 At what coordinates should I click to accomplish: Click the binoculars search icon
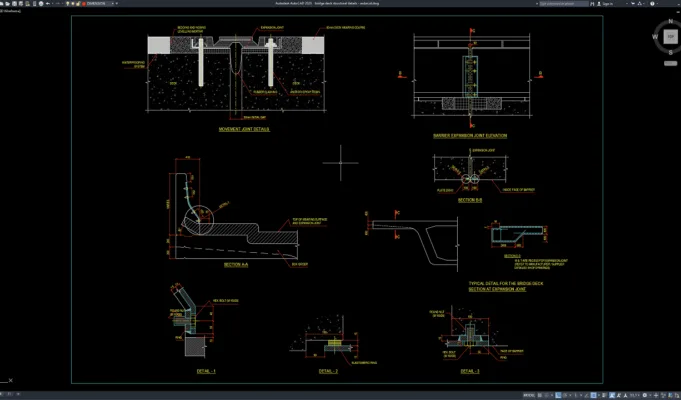[x=592, y=3]
